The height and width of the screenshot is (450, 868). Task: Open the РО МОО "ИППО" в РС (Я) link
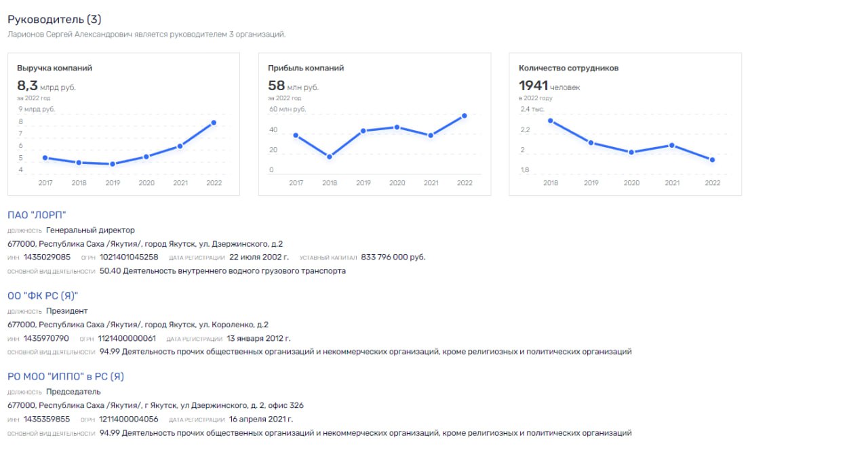tap(66, 377)
